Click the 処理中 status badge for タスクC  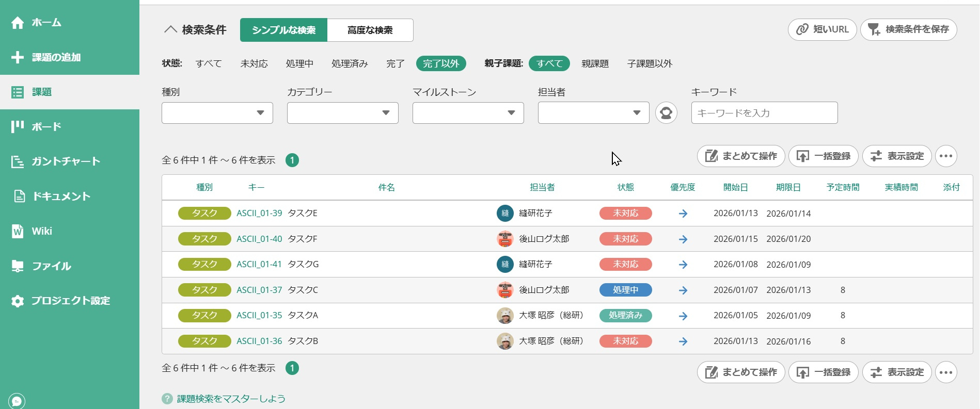click(625, 290)
